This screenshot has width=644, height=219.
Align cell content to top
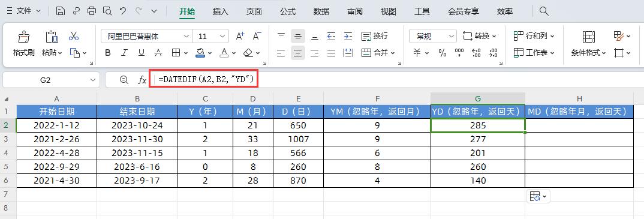coord(281,36)
